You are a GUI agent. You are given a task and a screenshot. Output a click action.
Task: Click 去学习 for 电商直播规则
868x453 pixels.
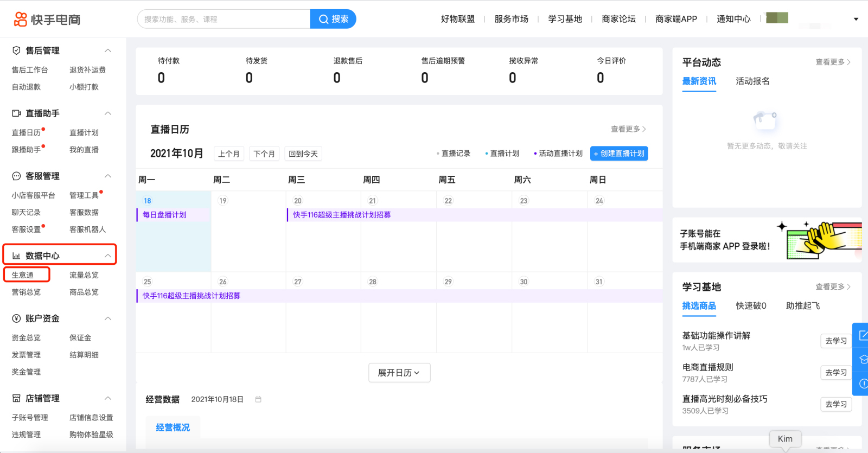pyautogui.click(x=836, y=372)
